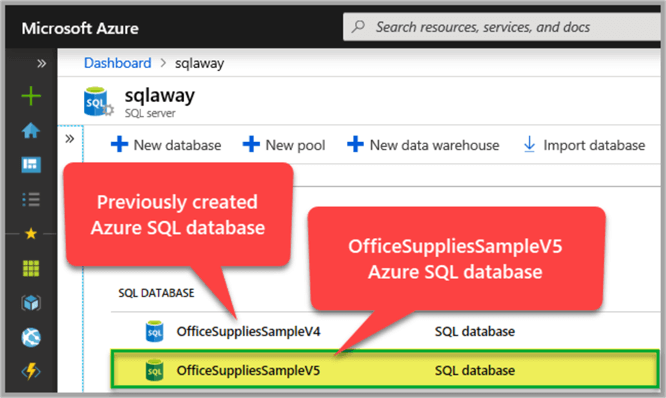Click the New pool button
Image resolution: width=666 pixels, height=398 pixels.
(284, 145)
